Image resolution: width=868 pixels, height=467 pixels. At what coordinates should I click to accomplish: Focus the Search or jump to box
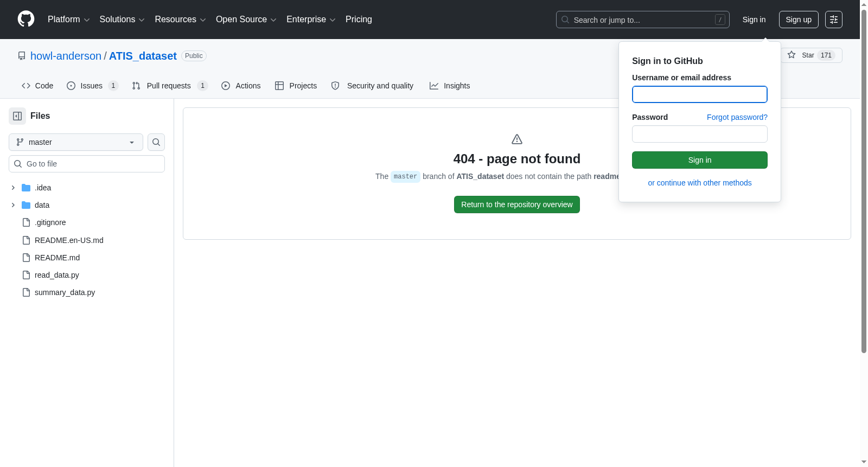click(x=643, y=20)
